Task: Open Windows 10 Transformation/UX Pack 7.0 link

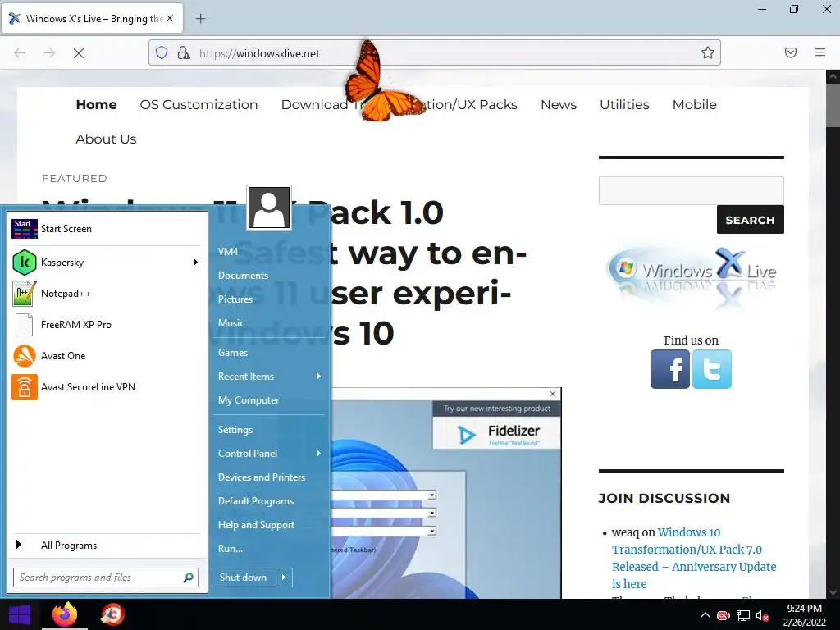Action: click(x=694, y=558)
